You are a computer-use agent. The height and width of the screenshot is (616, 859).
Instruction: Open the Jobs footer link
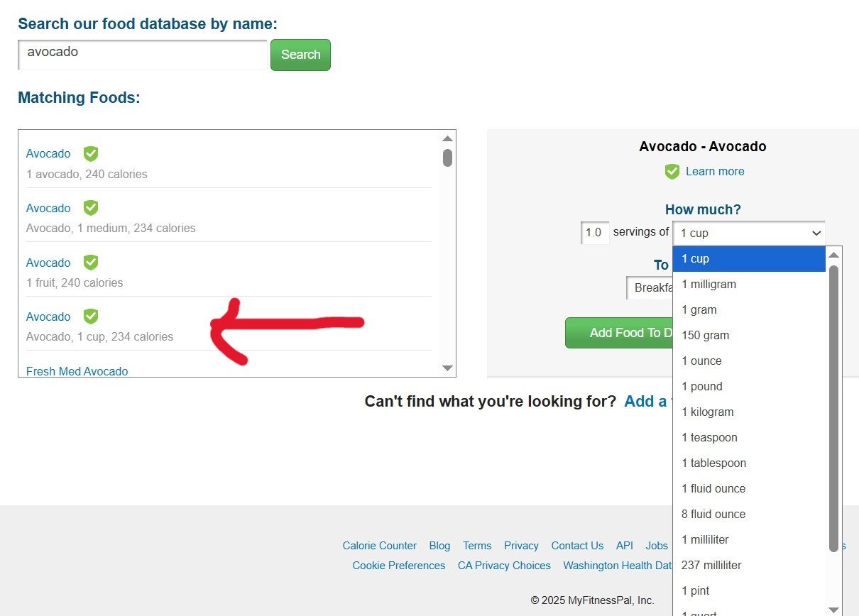(x=657, y=546)
